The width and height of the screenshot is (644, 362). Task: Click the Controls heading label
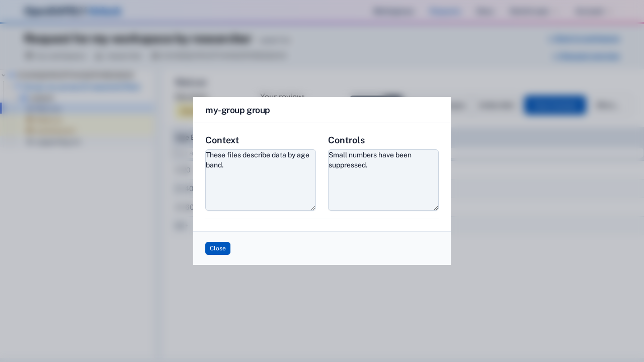click(x=346, y=140)
